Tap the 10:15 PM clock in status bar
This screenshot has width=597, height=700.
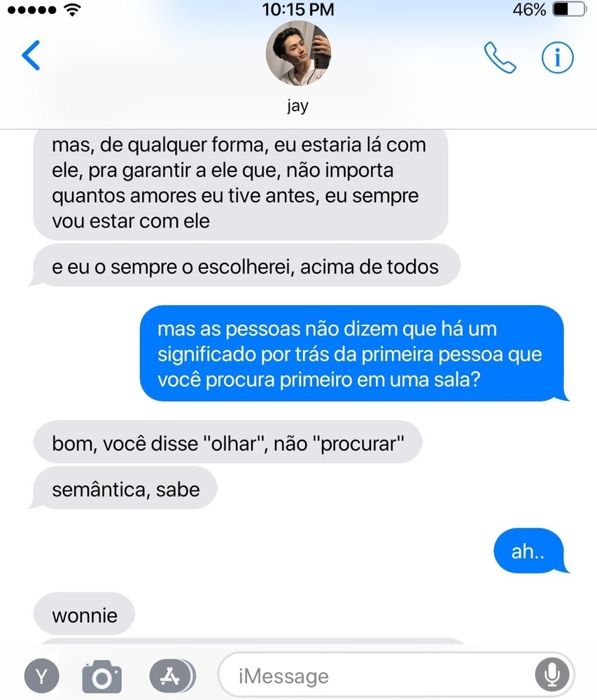pyautogui.click(x=298, y=10)
